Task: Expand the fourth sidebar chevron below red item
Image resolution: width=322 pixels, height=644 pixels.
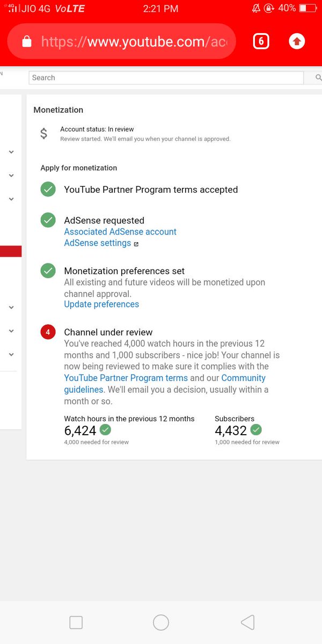Action: tap(11, 308)
